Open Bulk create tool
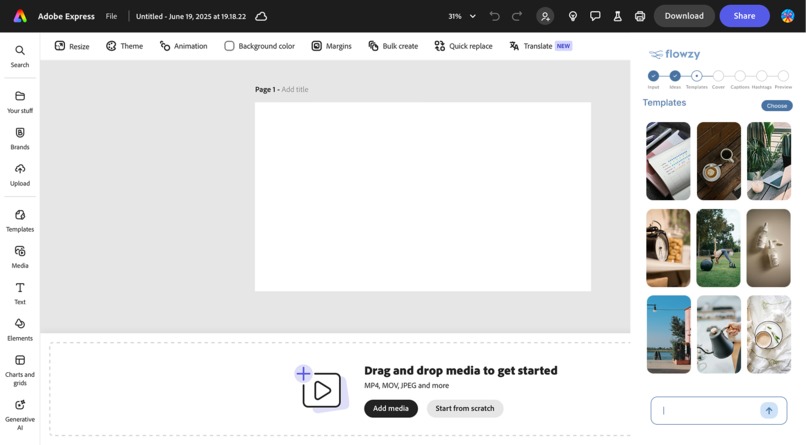This screenshot has width=806, height=445. (x=393, y=46)
